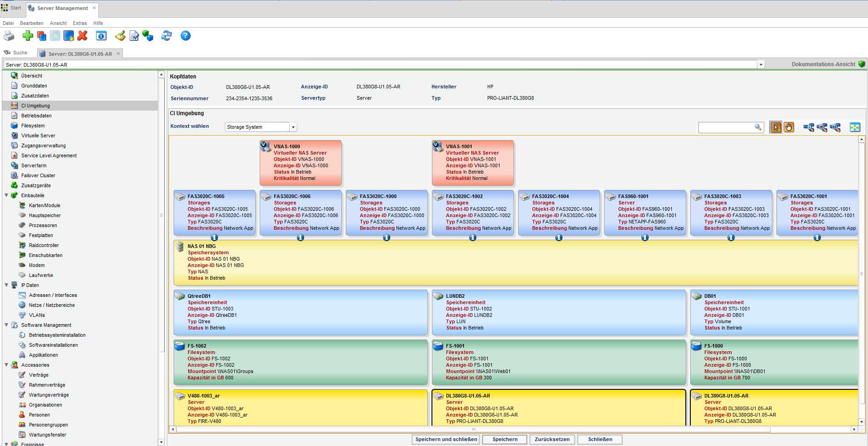The width and height of the screenshot is (868, 446).
Task: Collapse the Einbauteile tree node
Action: (x=6, y=195)
